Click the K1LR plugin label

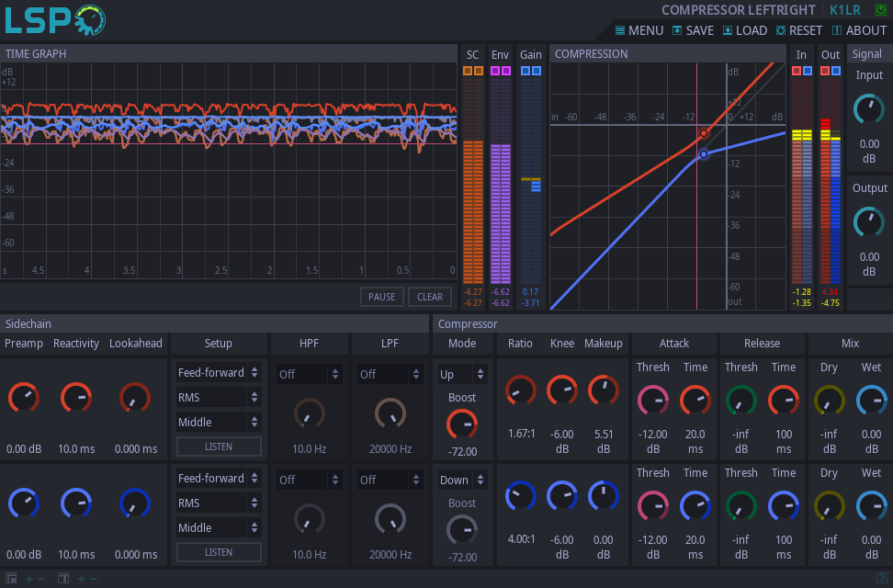pyautogui.click(x=845, y=10)
